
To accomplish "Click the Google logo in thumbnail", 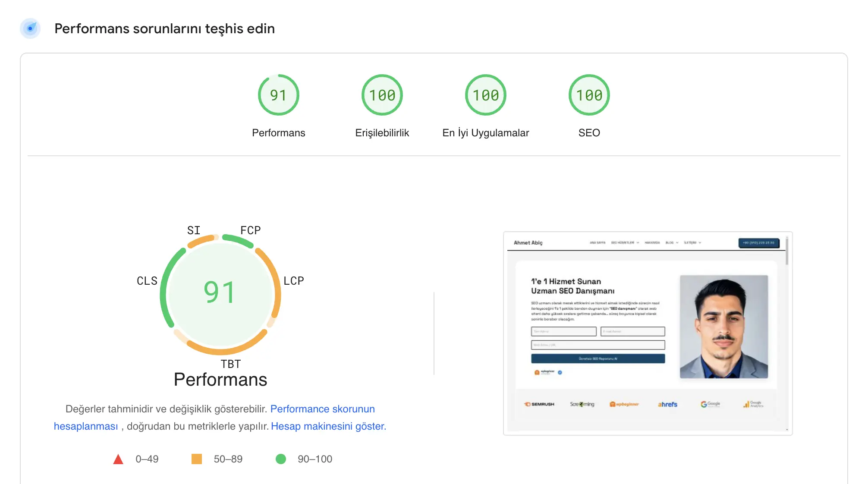I will pyautogui.click(x=710, y=404).
